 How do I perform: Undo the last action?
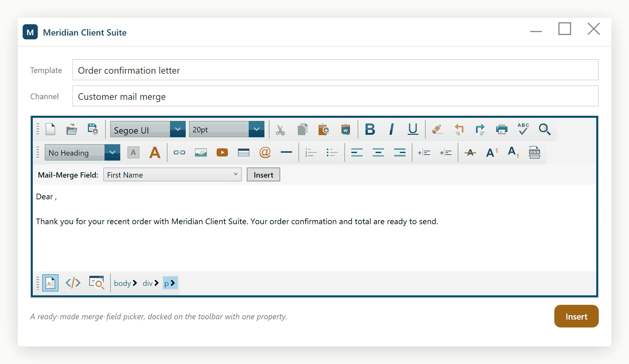[459, 129]
